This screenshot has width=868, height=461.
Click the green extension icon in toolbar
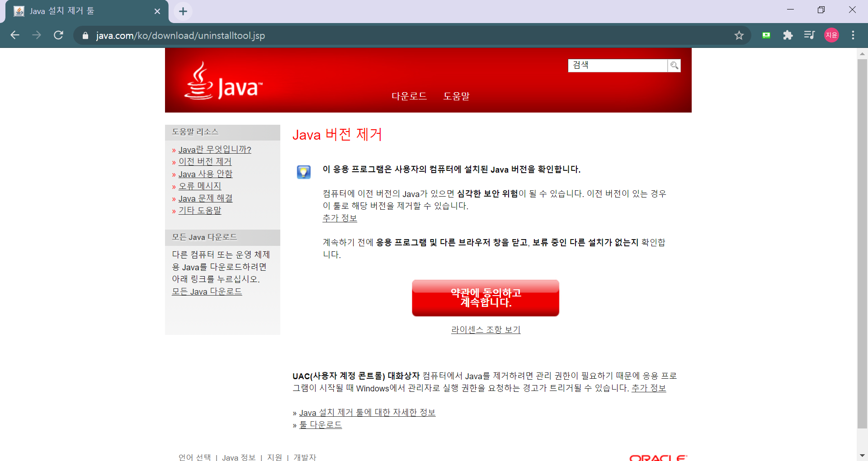click(766, 35)
